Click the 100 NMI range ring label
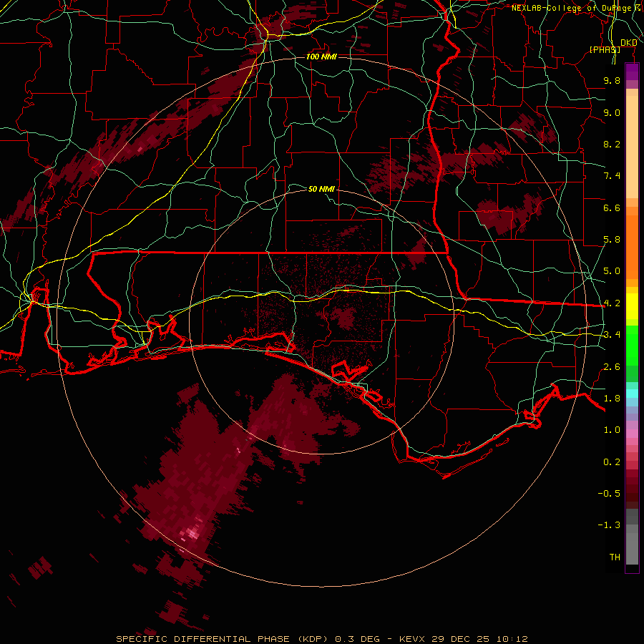The width and height of the screenshot is (644, 644). click(321, 57)
